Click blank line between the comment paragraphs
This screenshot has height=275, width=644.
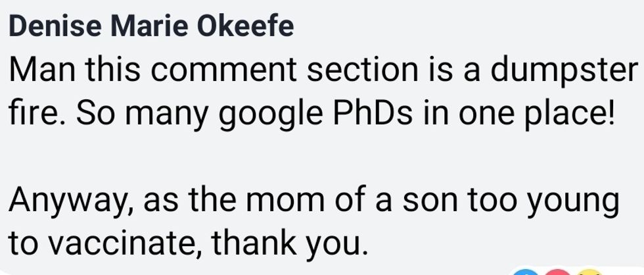[322, 158]
